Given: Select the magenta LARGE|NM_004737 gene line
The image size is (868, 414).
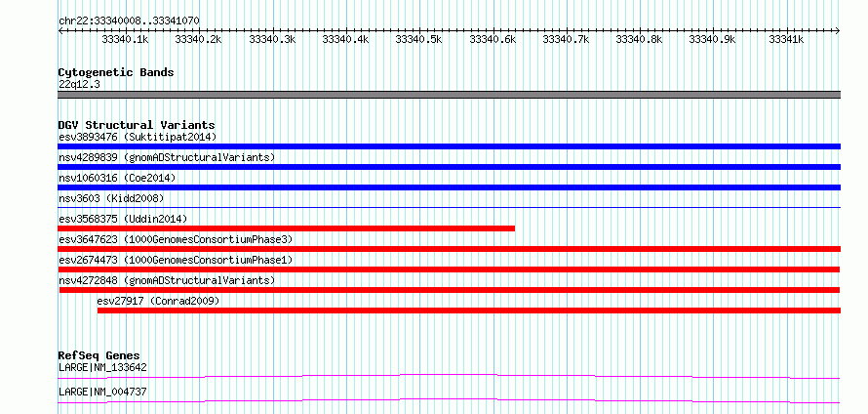Looking at the screenshot, I should pos(449,400).
